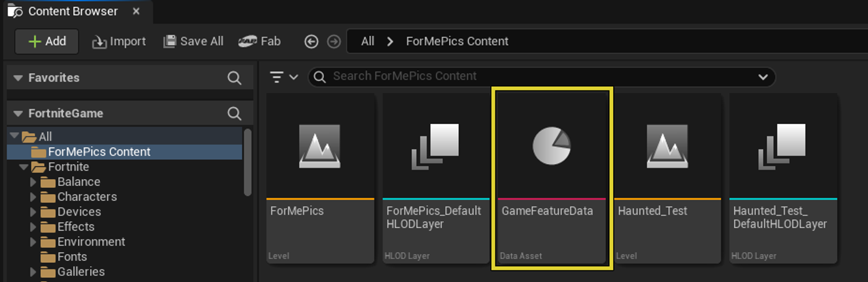This screenshot has height=282, width=868.
Task: Click the Import button
Action: (x=119, y=42)
